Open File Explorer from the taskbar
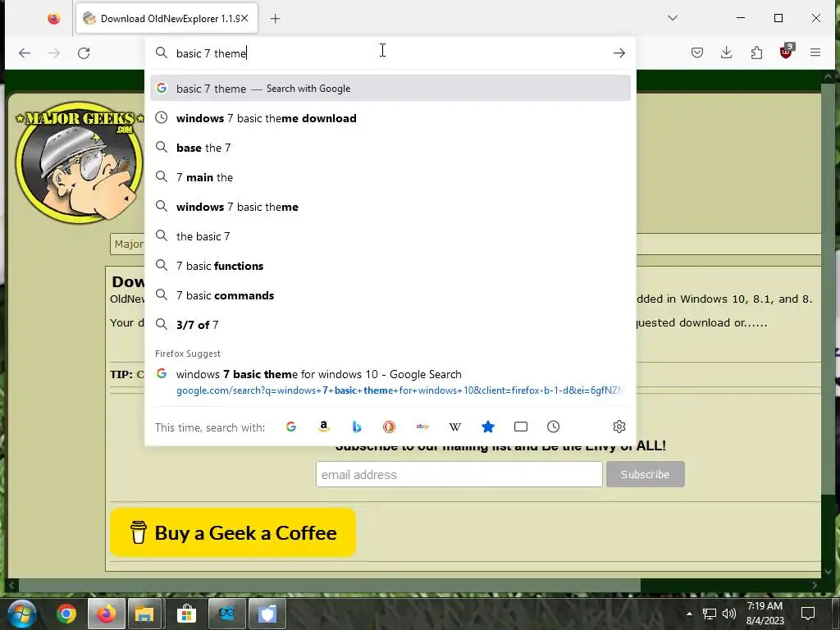Viewport: 840px width, 630px height. tap(144, 614)
